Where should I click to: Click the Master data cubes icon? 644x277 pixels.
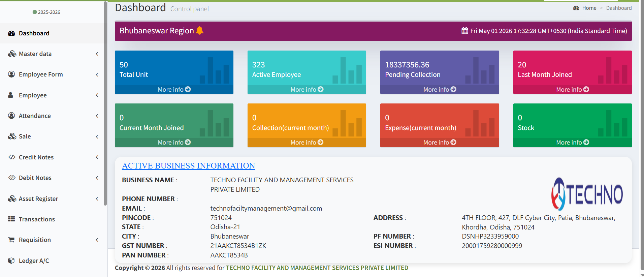pos(12,54)
